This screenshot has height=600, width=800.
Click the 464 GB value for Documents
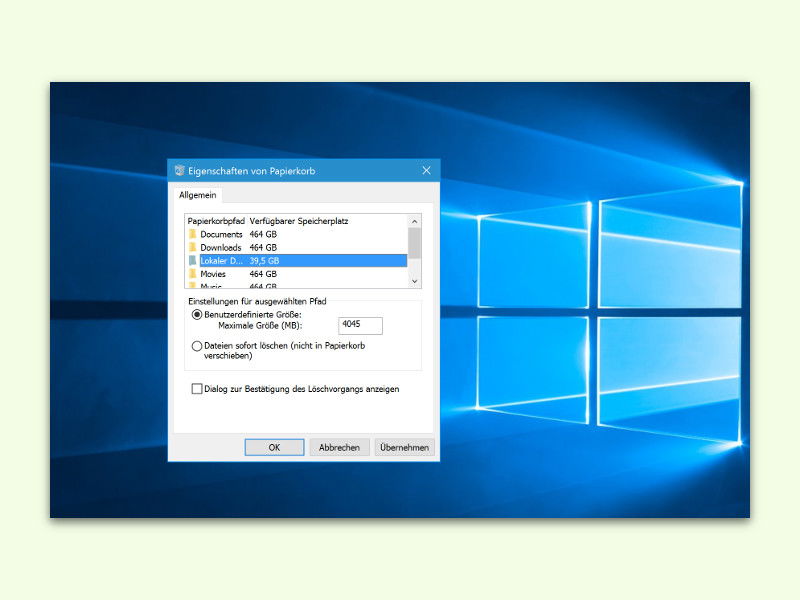(263, 234)
